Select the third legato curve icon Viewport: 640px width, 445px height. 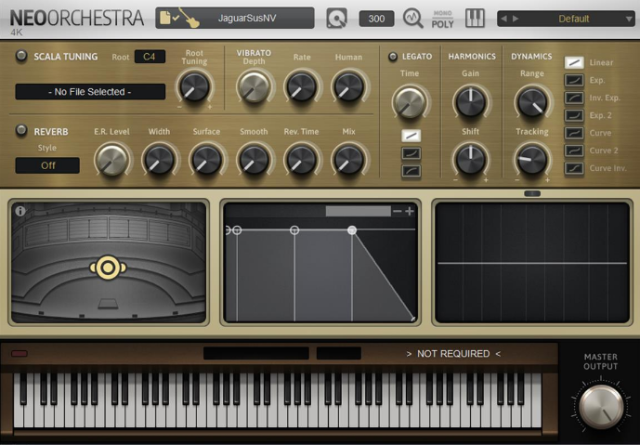(411, 171)
